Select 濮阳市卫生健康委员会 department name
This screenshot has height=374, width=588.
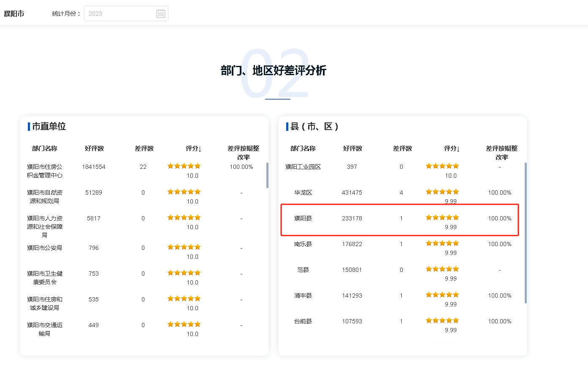click(45, 278)
